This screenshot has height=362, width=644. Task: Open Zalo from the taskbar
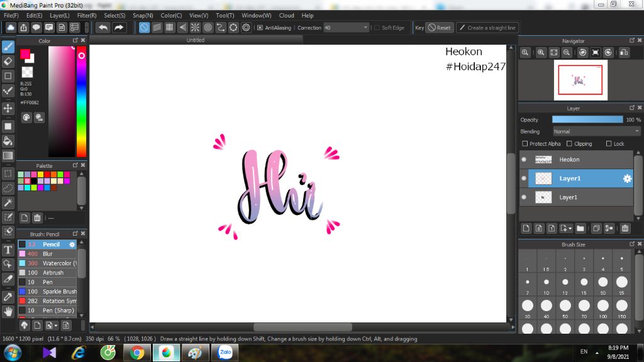pyautogui.click(x=225, y=353)
